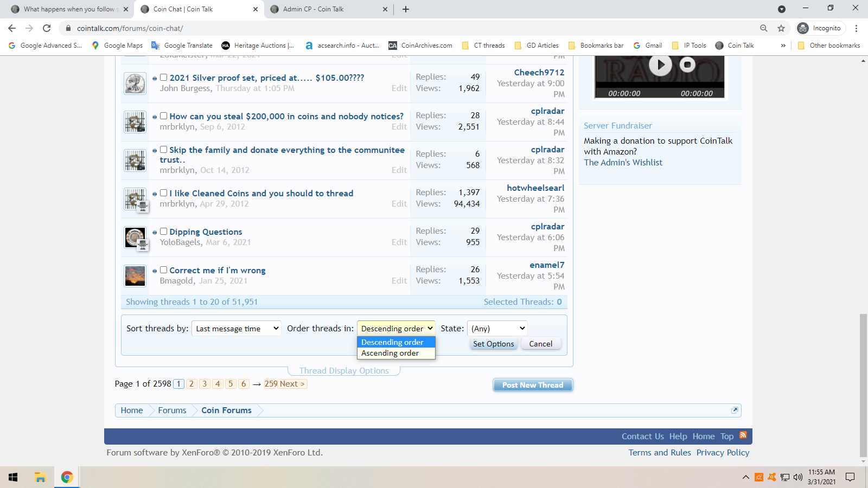This screenshot has height=488, width=868.
Task: Open John Burgess avatar on silver proof thread
Action: pyautogui.click(x=135, y=84)
